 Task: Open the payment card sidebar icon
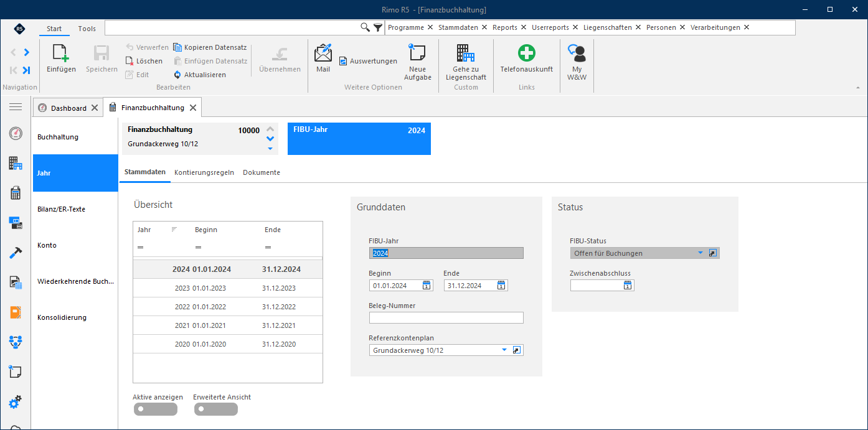pos(16,223)
